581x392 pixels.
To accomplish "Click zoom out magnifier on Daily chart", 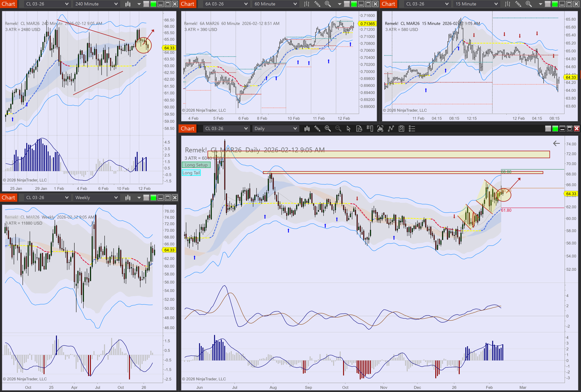I will pyautogui.click(x=338, y=128).
